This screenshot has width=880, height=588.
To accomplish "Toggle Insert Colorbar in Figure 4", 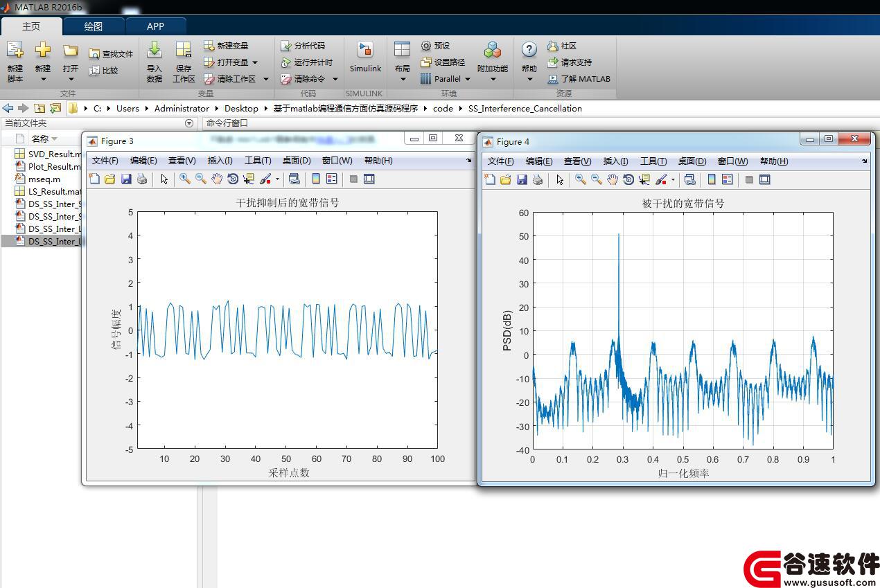I will [712, 179].
